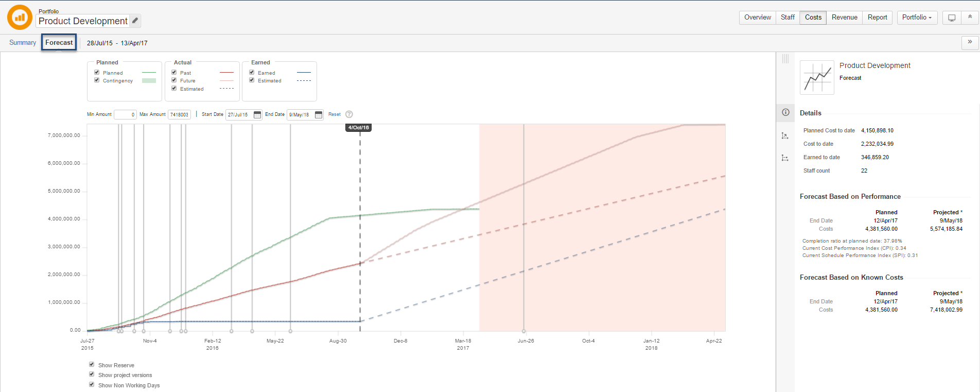This screenshot has height=392, width=980.
Task: Collapse the side panel with double right arrow
Action: click(x=970, y=42)
